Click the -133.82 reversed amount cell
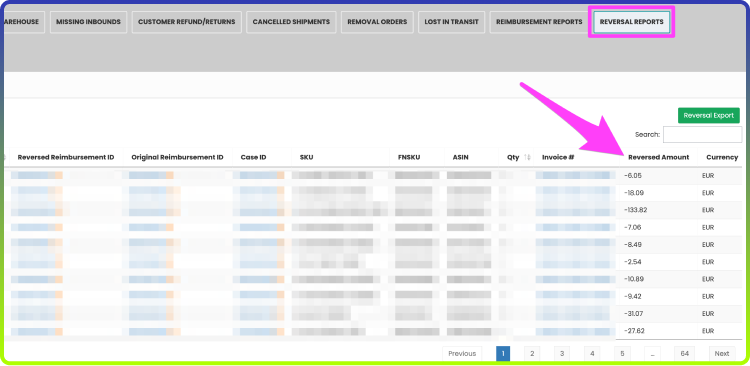The width and height of the screenshot is (750, 366). [x=636, y=210]
